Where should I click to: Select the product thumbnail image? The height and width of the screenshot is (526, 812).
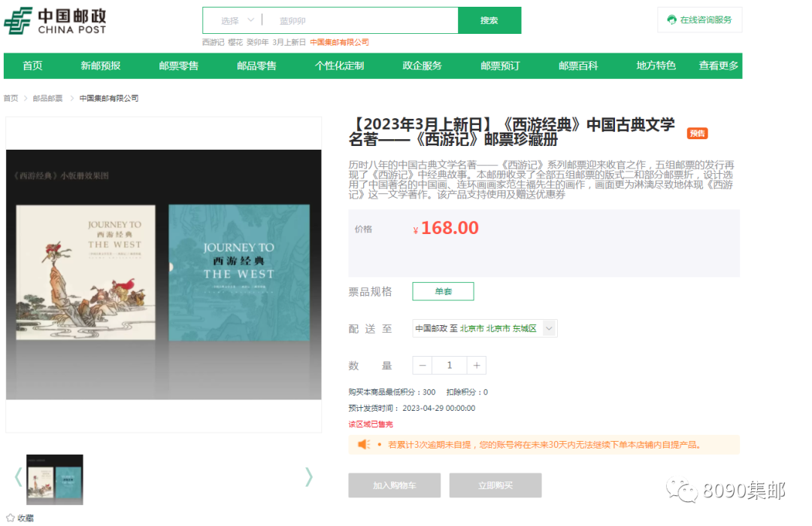(55, 479)
